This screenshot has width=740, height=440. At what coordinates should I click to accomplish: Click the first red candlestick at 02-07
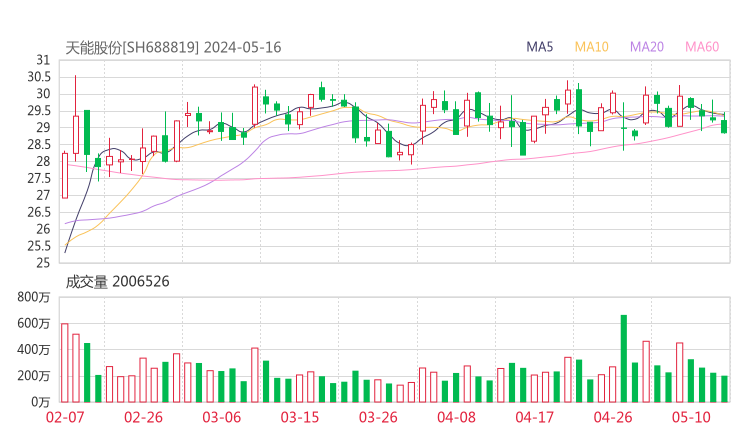(65, 176)
